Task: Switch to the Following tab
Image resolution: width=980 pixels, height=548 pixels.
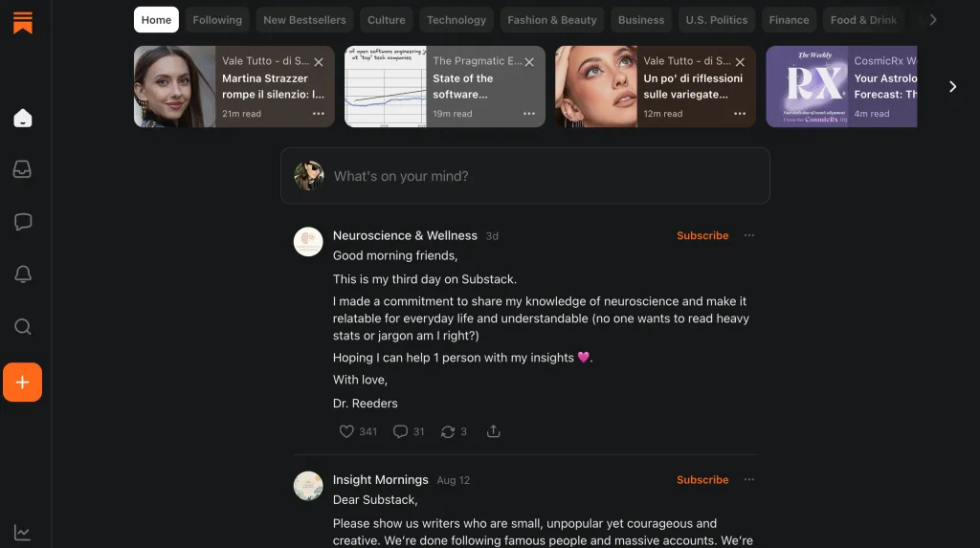Action: 217,20
